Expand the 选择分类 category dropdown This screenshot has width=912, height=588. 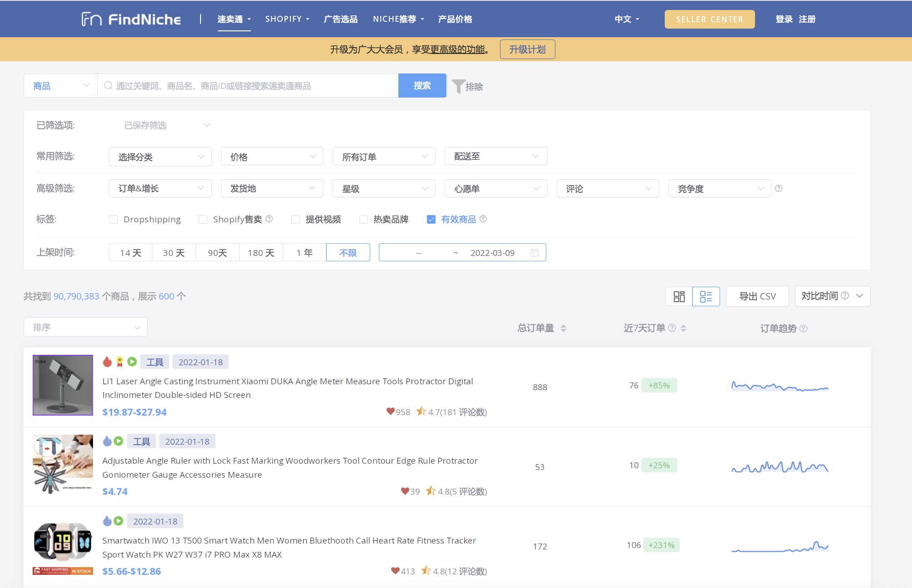point(160,157)
